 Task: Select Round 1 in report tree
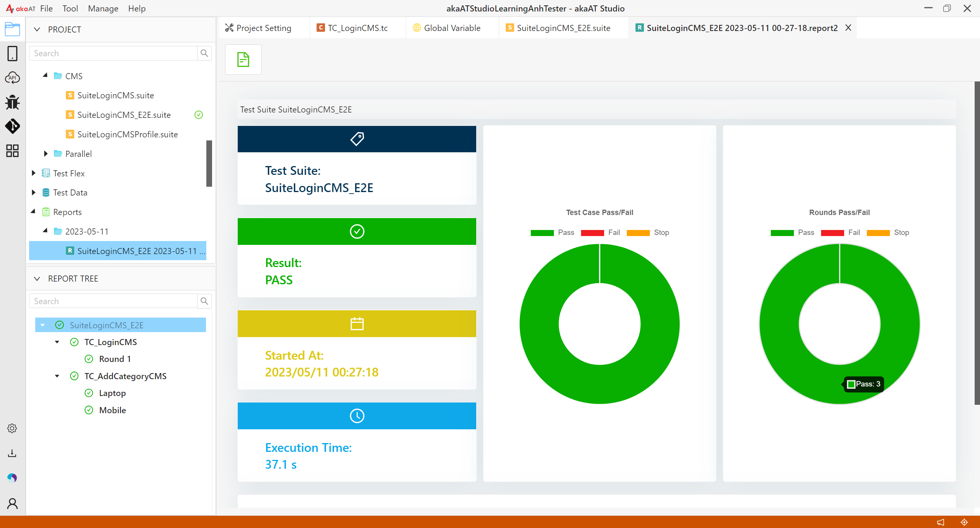(x=115, y=359)
